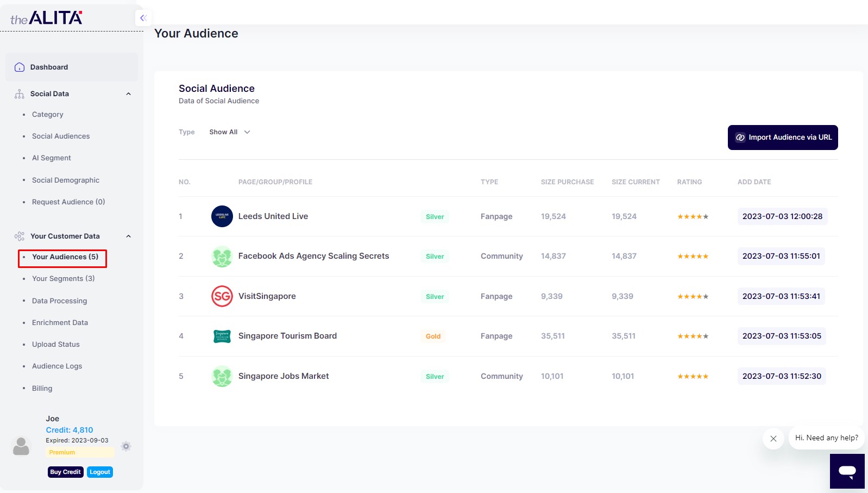
Task: Click Joe's user profile avatar
Action: 21,446
